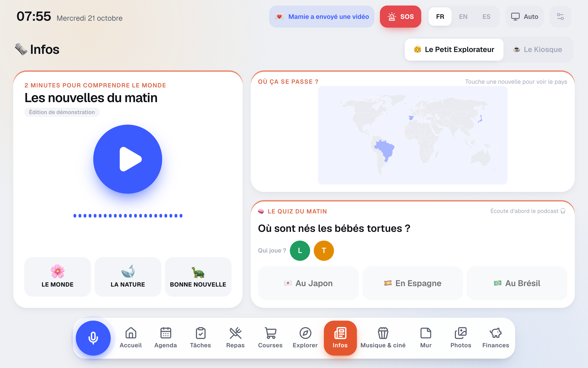This screenshot has height=368, width=588.
Task: Tap the microphone voice button
Action: click(93, 338)
